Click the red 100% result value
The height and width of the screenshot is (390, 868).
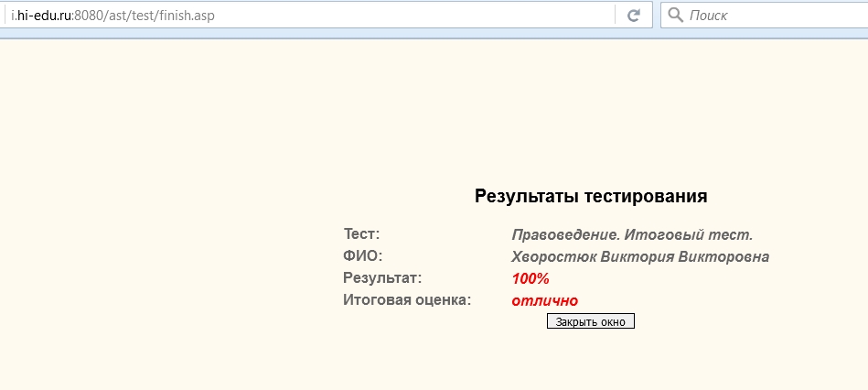coord(530,278)
